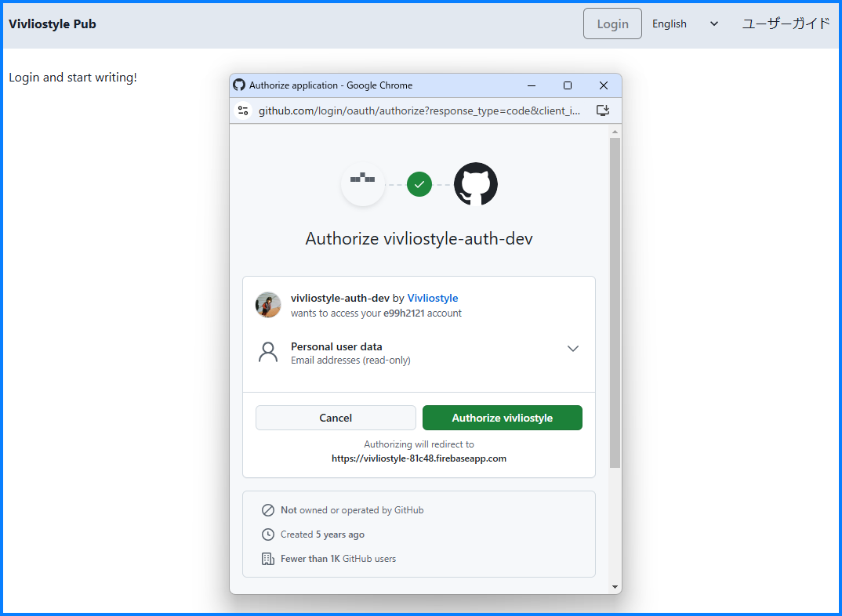This screenshot has width=842, height=616.
Task: Expand the Personal user data chevron
Action: [573, 348]
